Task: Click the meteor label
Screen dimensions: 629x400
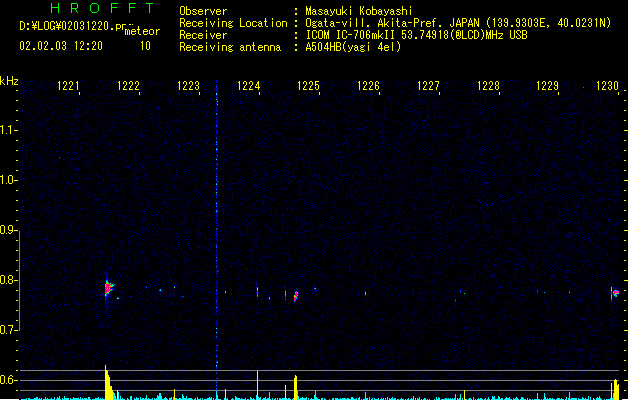Action: coord(142,31)
